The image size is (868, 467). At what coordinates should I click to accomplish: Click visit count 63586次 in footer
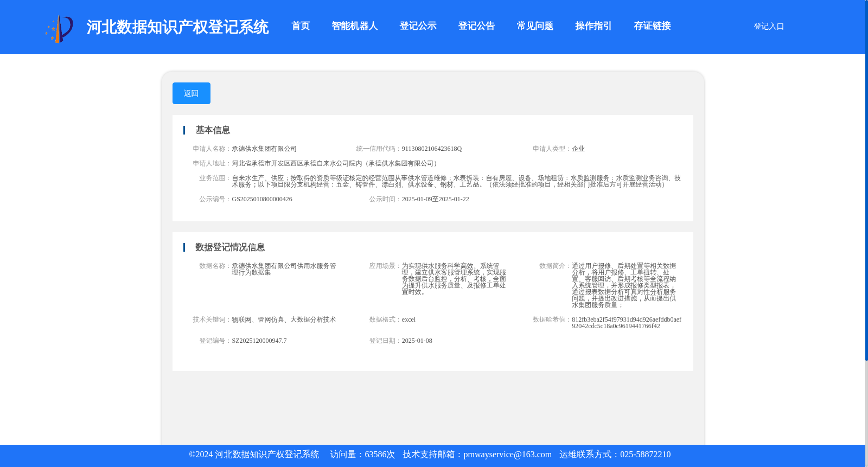point(380,455)
